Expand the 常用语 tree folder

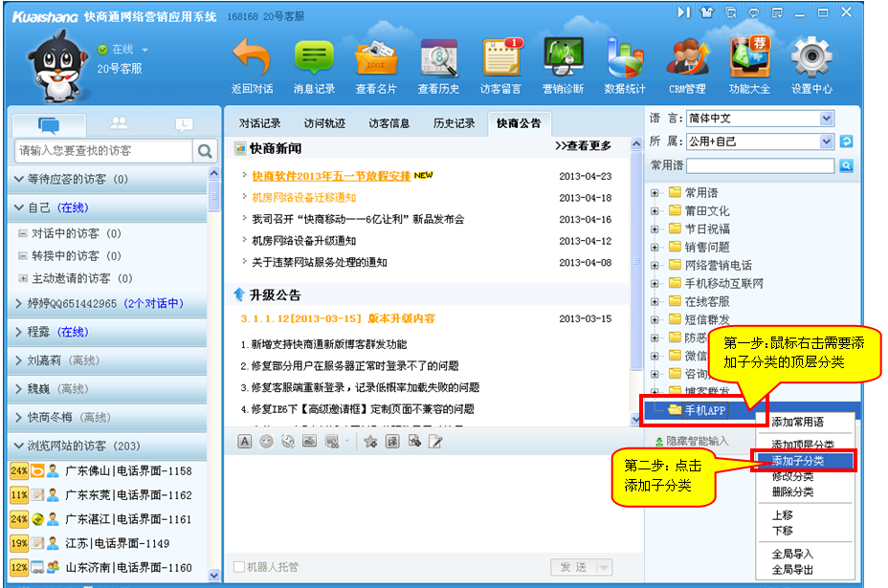point(655,192)
